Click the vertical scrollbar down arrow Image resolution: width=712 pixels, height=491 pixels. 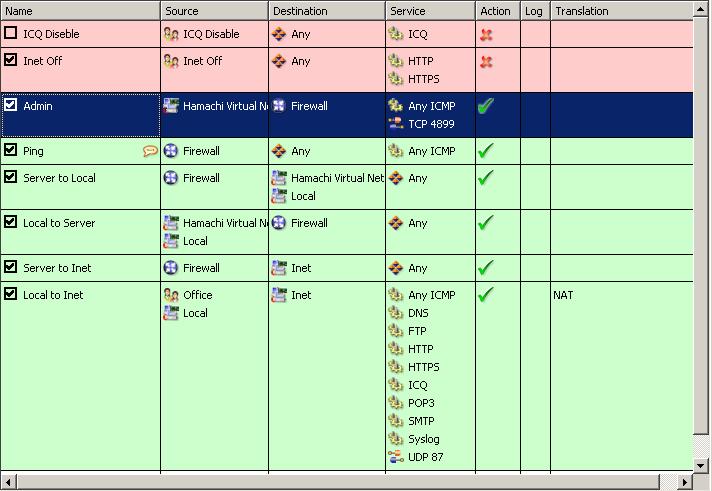click(702, 465)
